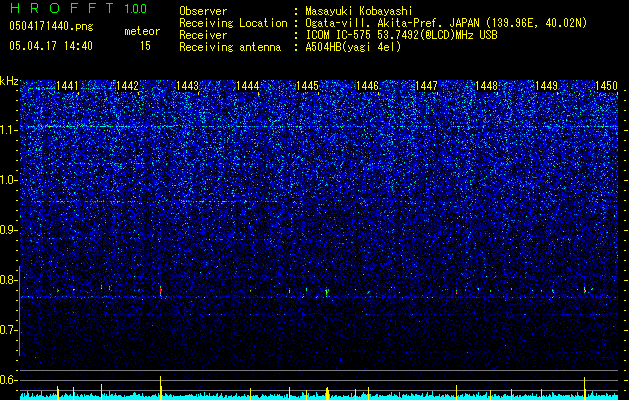Viewport: 629px width, 400px height.
Task: Click the 1445 time marker
Action: pyautogui.click(x=307, y=86)
